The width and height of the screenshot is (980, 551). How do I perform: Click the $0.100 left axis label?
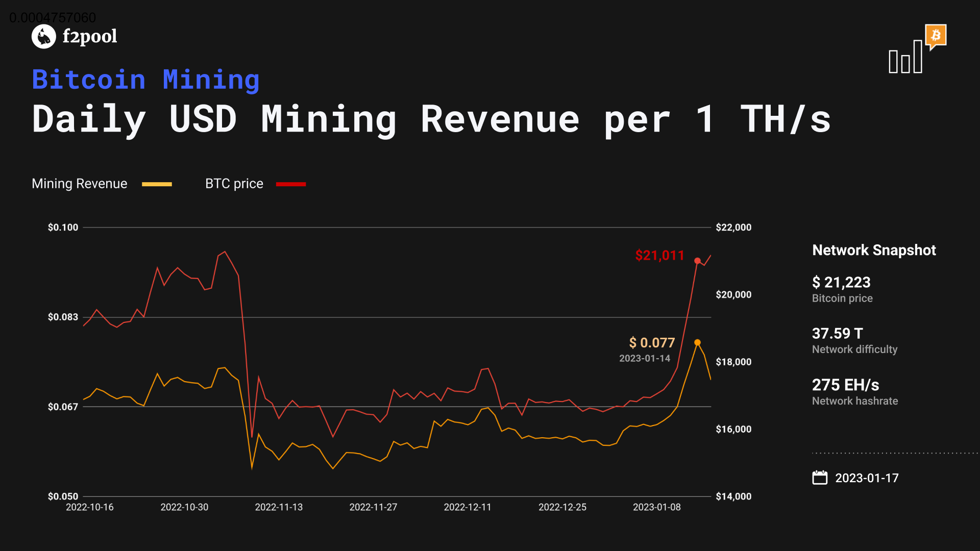(x=63, y=228)
